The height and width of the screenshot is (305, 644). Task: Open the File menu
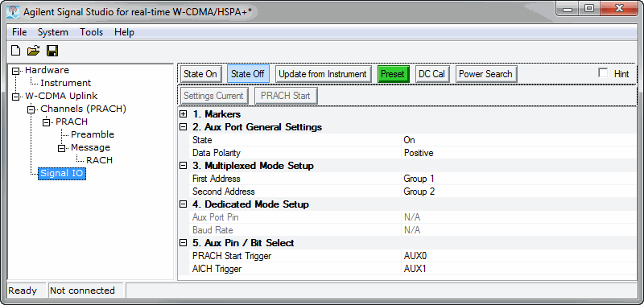[19, 32]
